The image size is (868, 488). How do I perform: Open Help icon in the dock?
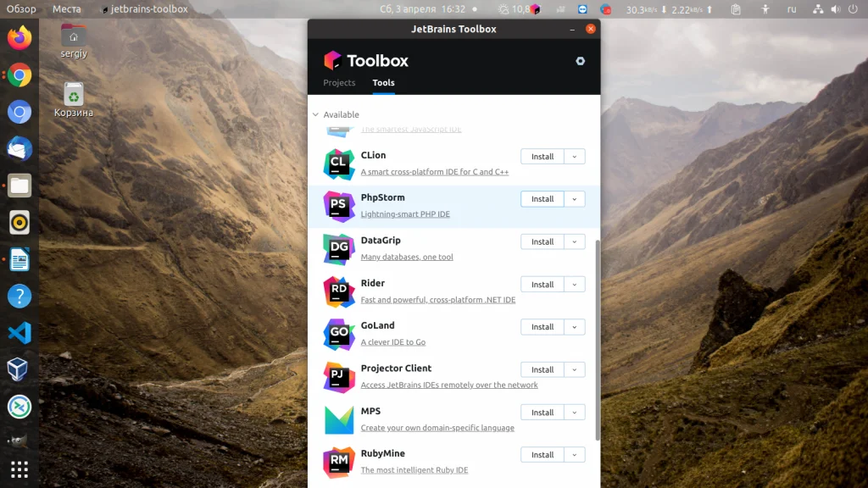(19, 296)
